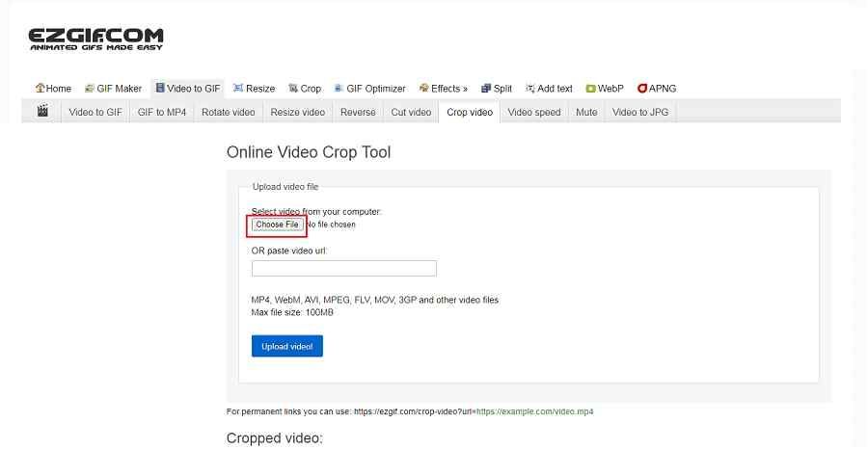Click the EZGIF.COM logo
Viewport: 868px width, 450px height.
95,40
